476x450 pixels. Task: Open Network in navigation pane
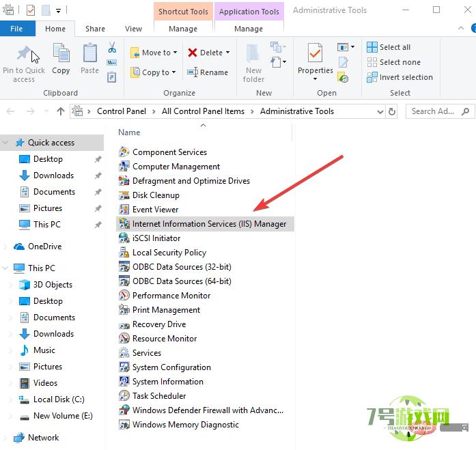tap(36, 438)
